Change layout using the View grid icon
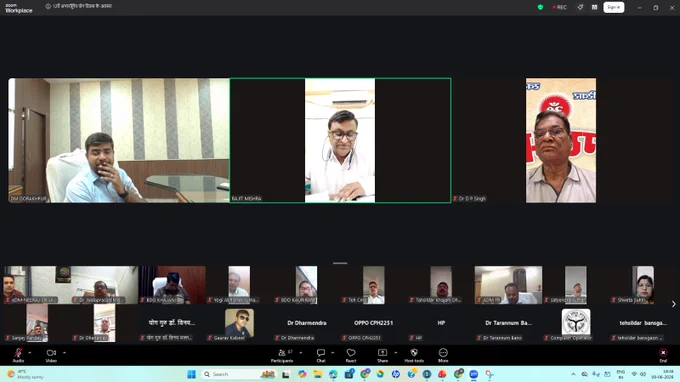Viewport: 680px width, 382px height. (595, 7)
